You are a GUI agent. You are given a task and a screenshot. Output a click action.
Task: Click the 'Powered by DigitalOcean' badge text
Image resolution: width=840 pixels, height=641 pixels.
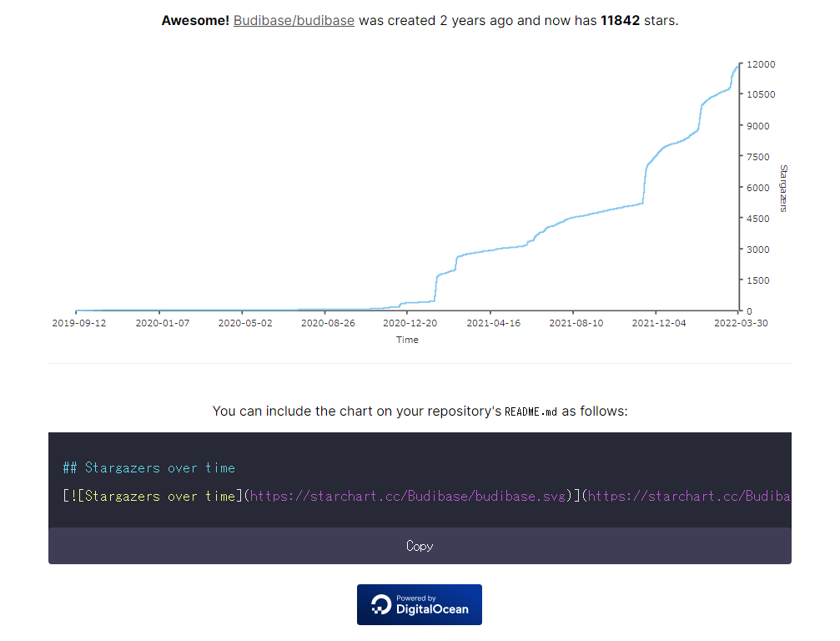[x=431, y=604]
